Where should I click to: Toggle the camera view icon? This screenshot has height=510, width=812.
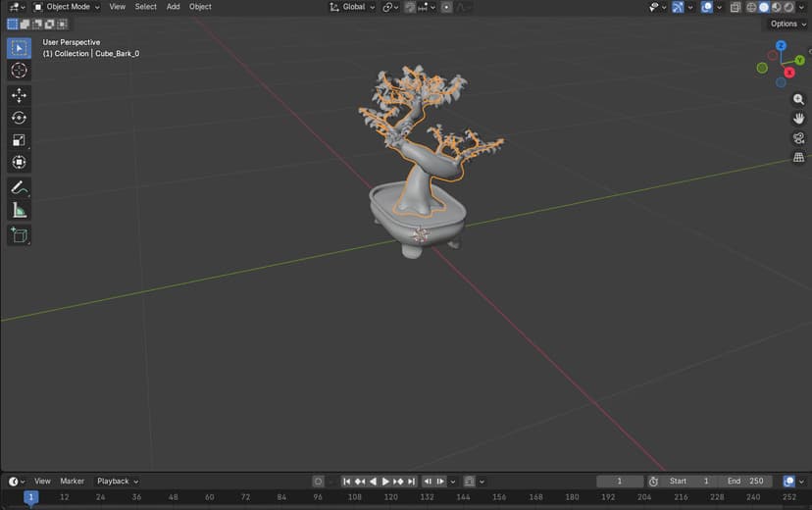click(x=798, y=137)
